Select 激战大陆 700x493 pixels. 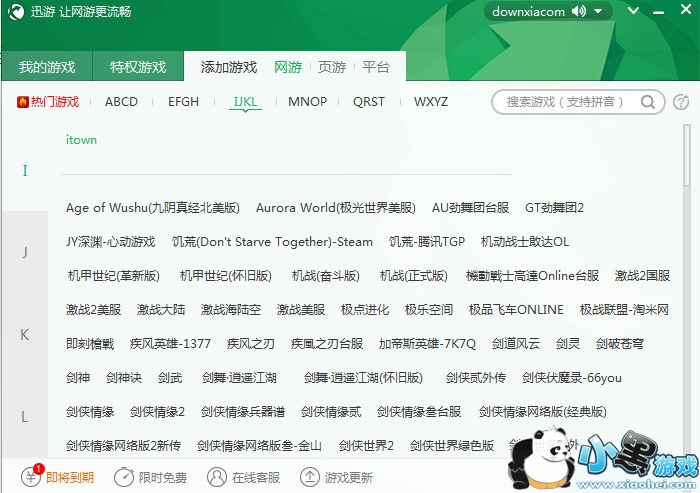161,309
